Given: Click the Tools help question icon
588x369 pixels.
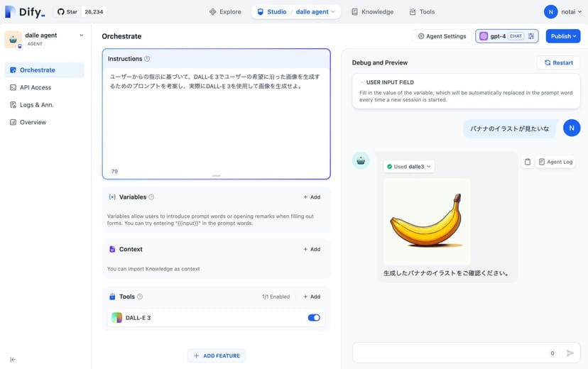Looking at the screenshot, I should [x=140, y=297].
